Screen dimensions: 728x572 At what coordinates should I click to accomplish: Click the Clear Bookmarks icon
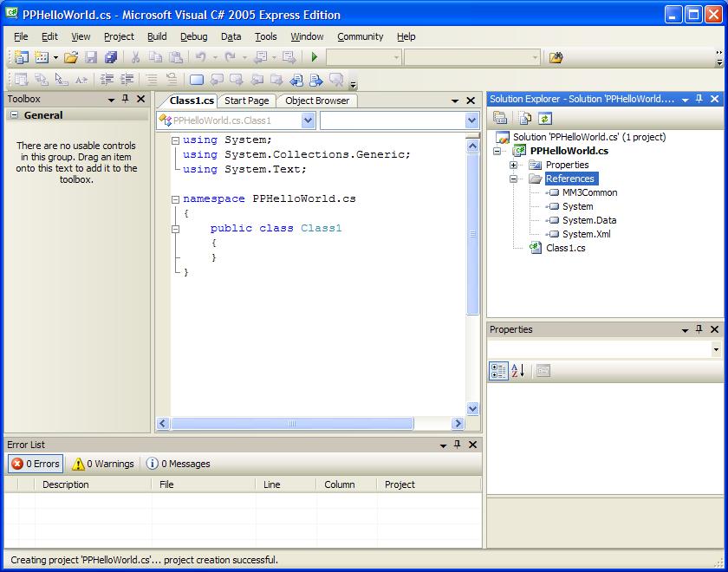click(x=336, y=80)
